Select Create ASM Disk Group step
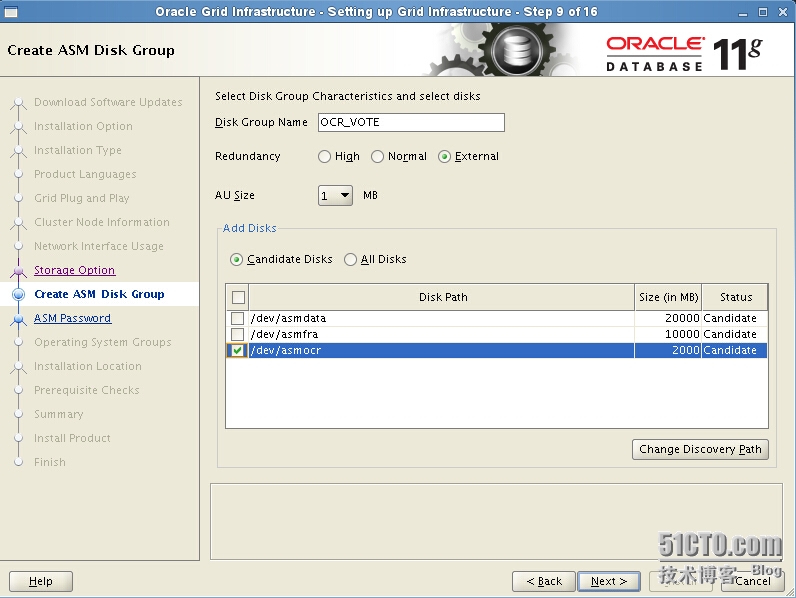Screen dimensions: 796x598 (100, 294)
